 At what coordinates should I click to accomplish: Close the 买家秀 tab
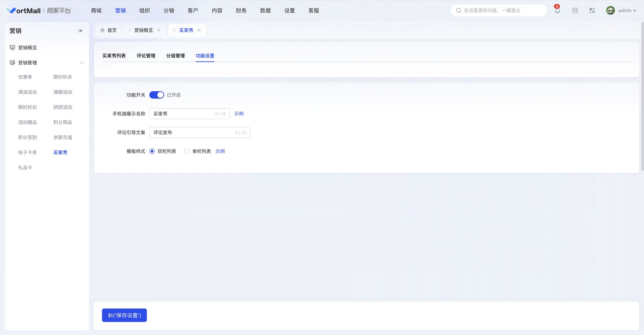coord(199,30)
